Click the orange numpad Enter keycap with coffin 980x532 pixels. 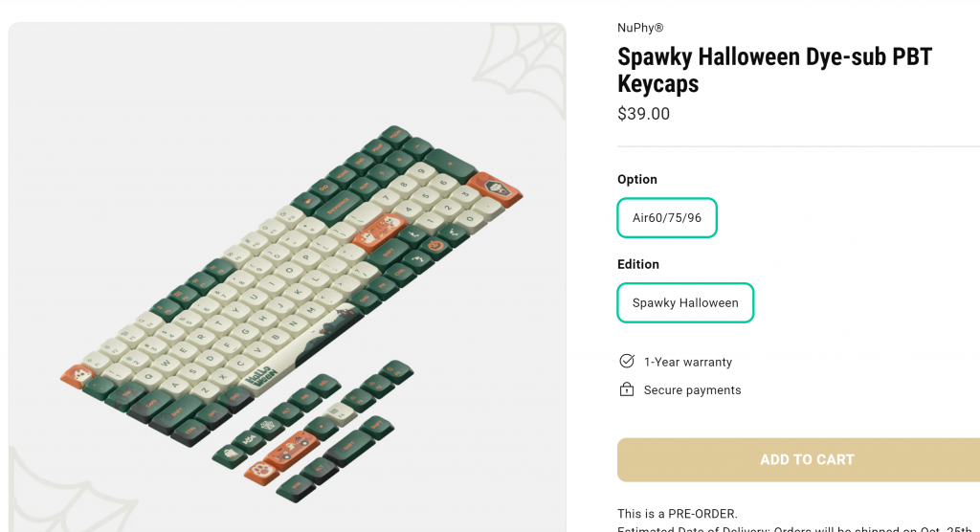pyautogui.click(x=495, y=189)
